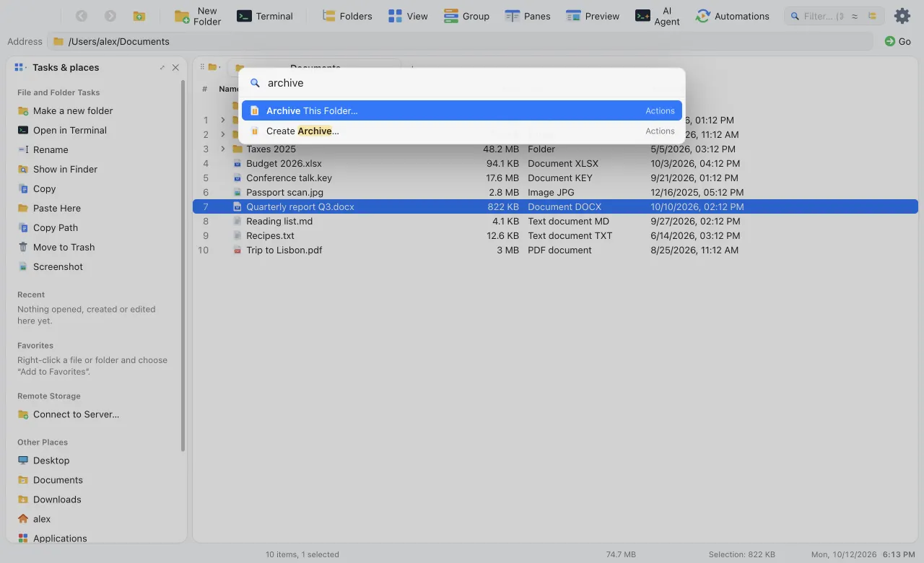
Task: Toggle the Folders tree button
Action: point(346,16)
